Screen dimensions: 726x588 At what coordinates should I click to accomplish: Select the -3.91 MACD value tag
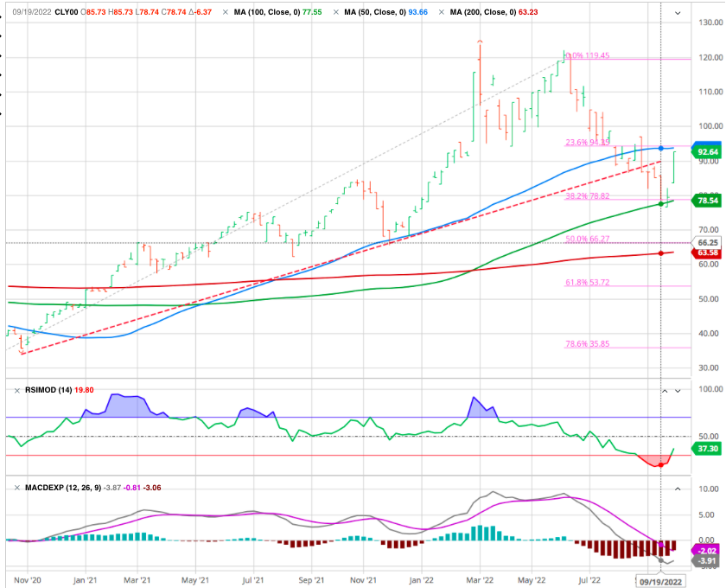(x=705, y=561)
